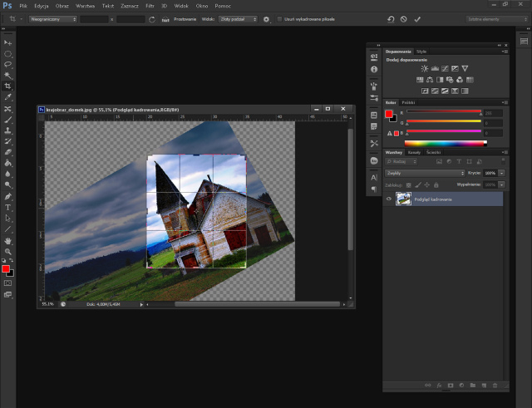
Task: Swap foreground and background colors
Action: 11,260
